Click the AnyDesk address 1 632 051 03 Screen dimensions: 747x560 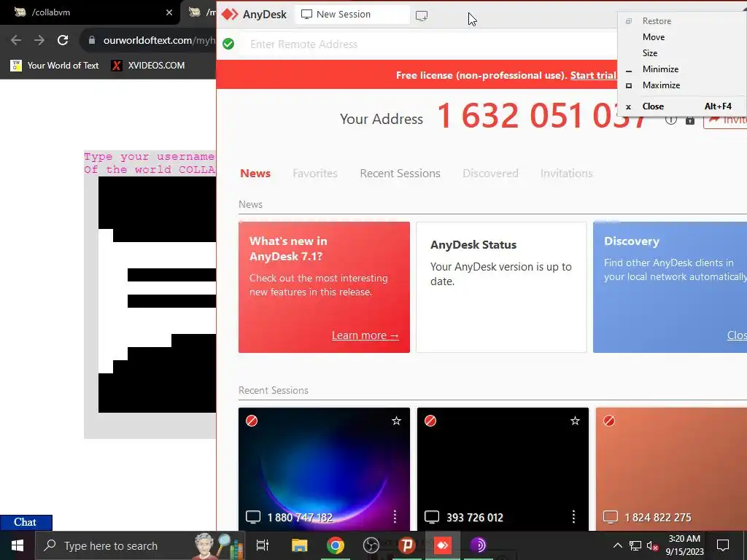pos(542,117)
